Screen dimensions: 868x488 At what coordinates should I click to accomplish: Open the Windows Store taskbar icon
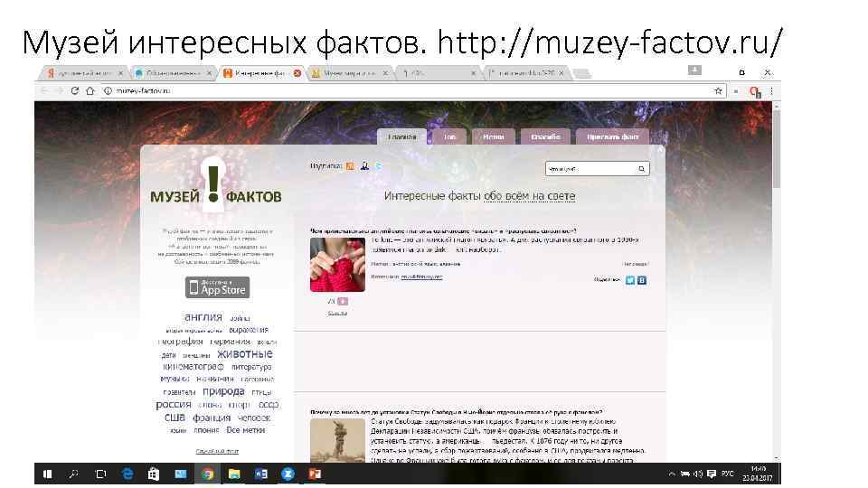click(x=154, y=474)
